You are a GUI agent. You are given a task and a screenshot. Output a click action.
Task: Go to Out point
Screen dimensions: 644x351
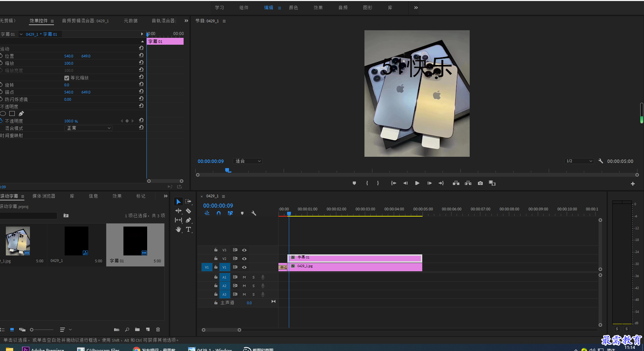[441, 183]
